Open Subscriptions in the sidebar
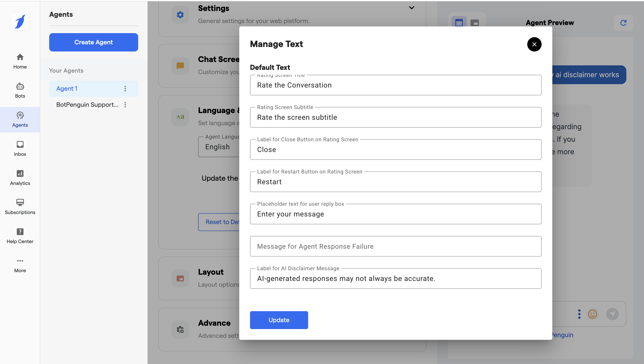This screenshot has height=364, width=644. [x=20, y=207]
